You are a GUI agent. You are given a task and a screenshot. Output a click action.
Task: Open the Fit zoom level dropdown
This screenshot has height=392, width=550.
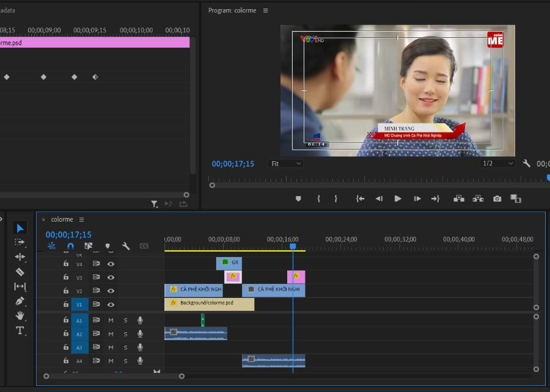[x=286, y=164]
